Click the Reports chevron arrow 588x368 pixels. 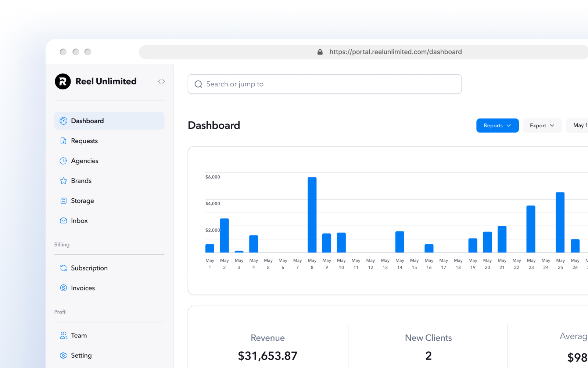click(x=509, y=125)
